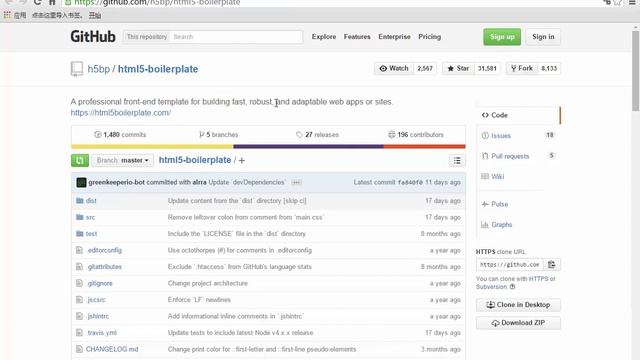Click the .jshintrc file icon
Image resolution: width=640 pixels, height=360 pixels.
pos(79,316)
